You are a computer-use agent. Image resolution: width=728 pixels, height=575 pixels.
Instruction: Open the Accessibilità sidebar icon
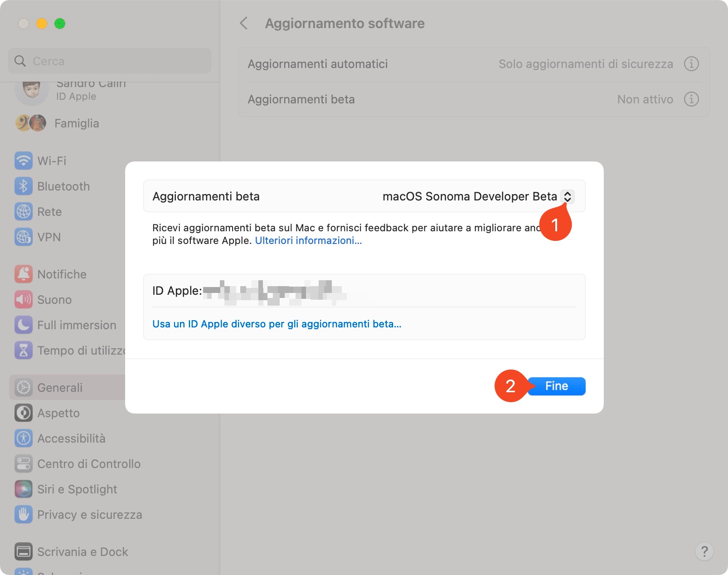click(x=24, y=438)
